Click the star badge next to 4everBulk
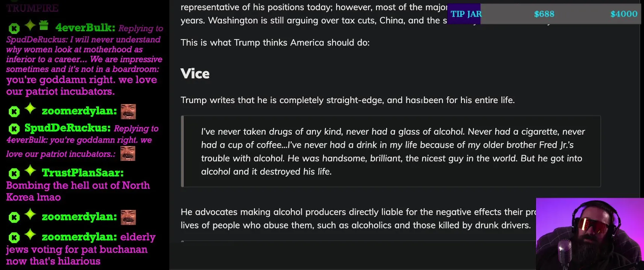The image size is (644, 270). point(30,25)
